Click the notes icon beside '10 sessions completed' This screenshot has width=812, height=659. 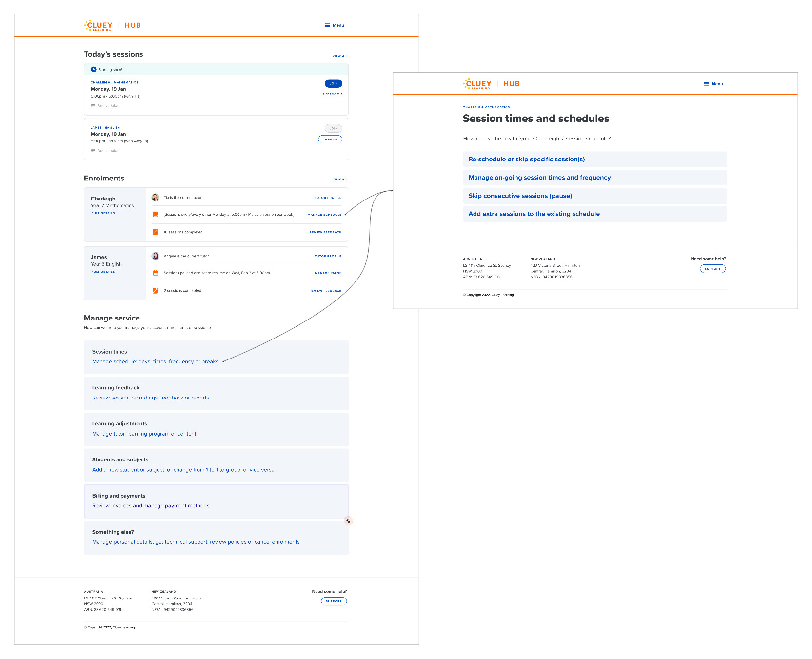pos(156,232)
